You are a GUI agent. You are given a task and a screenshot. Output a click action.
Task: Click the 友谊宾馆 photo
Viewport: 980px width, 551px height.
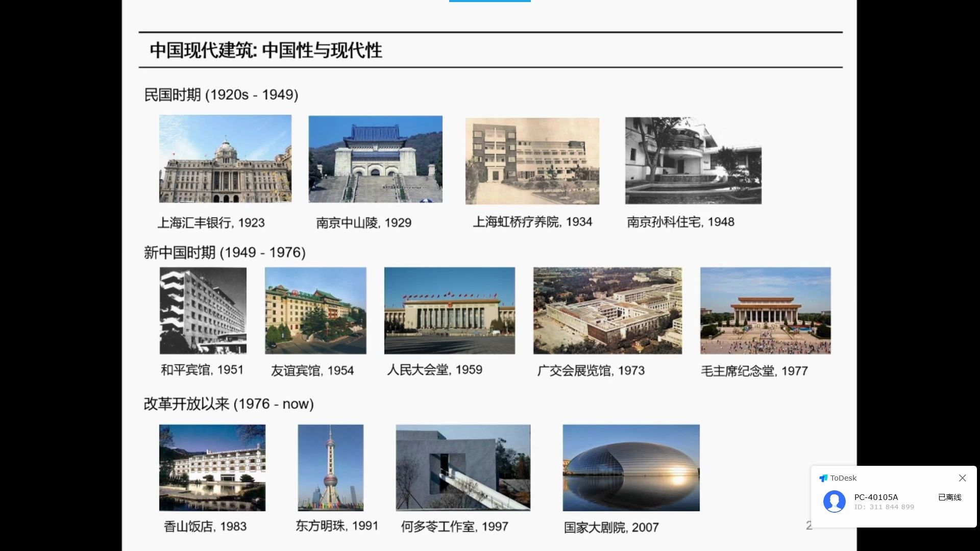click(x=315, y=311)
